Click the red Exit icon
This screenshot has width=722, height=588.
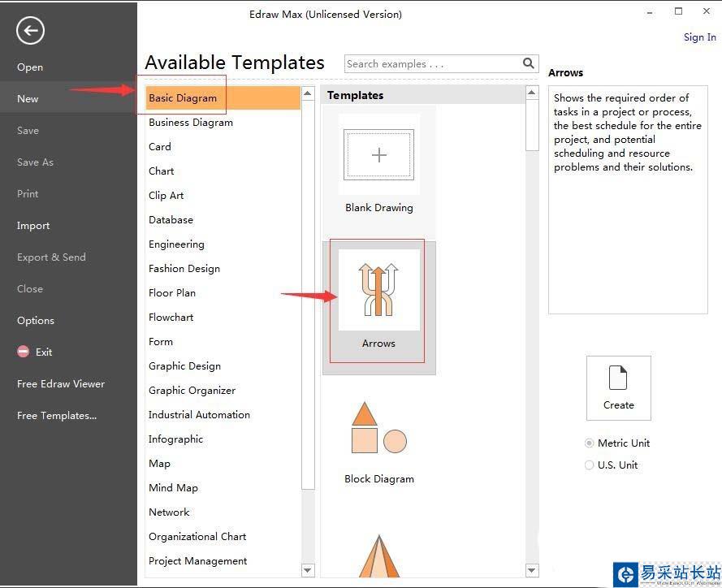[x=23, y=352]
